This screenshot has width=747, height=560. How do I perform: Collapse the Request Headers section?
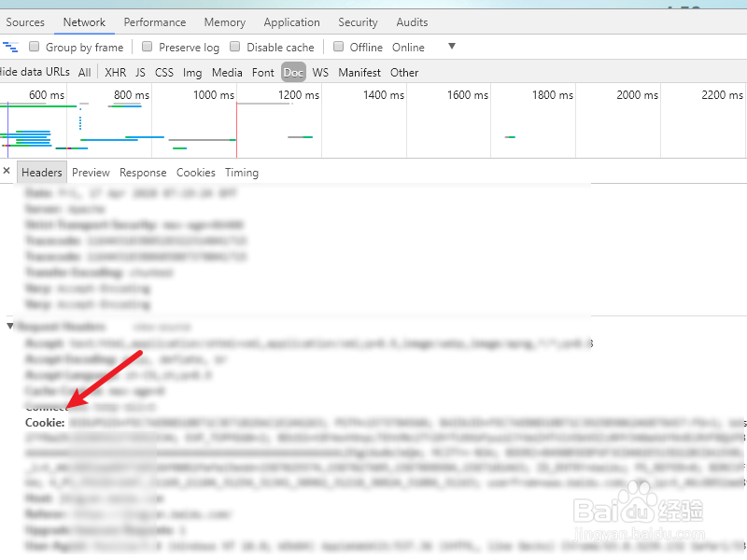tap(10, 326)
